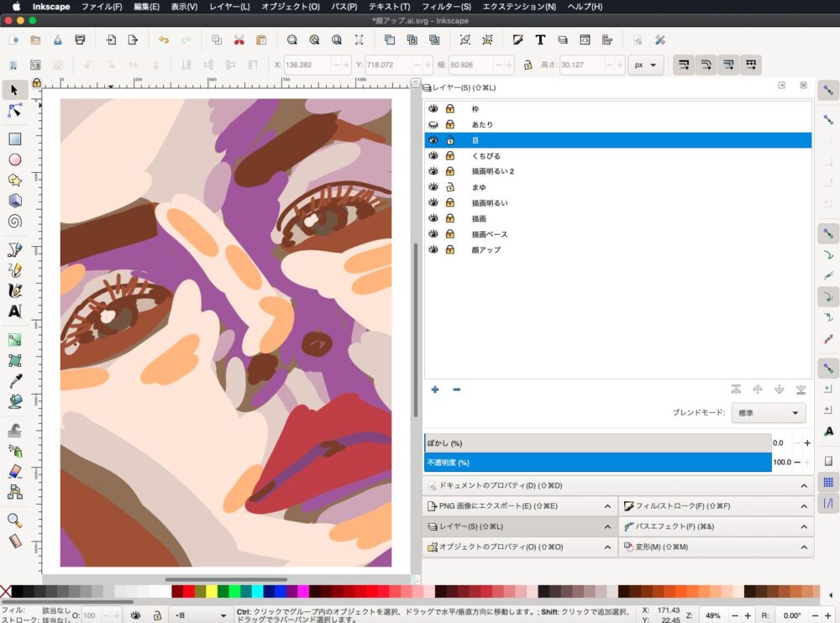Select the Zoom magnifier tool
The width and height of the screenshot is (840, 623).
coord(14,521)
